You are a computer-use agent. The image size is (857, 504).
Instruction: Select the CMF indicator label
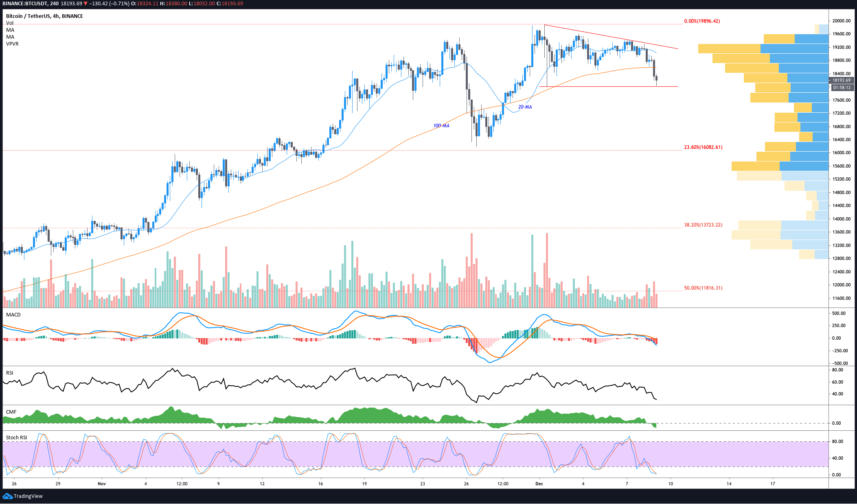(11, 412)
